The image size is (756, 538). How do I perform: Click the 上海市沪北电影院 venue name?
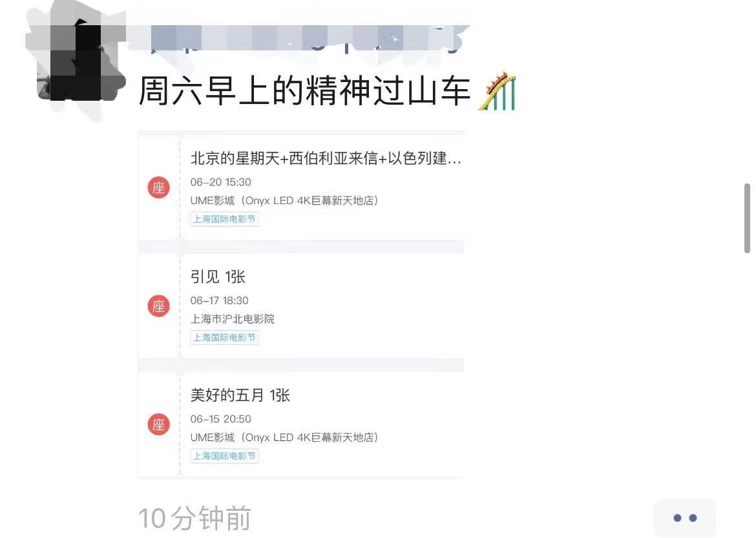pyautogui.click(x=233, y=318)
